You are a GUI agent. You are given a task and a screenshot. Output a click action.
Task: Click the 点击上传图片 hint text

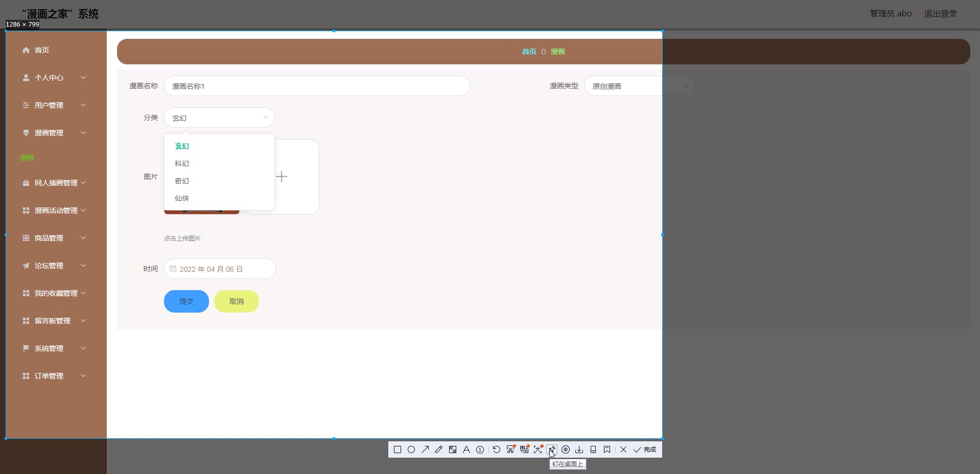point(182,239)
